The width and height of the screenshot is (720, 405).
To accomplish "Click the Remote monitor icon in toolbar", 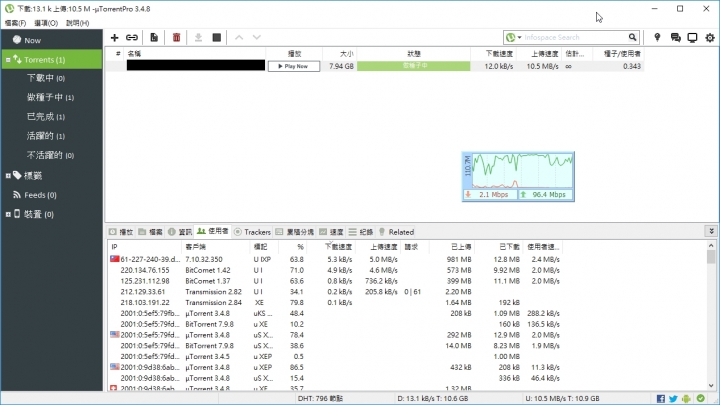I will click(x=692, y=37).
